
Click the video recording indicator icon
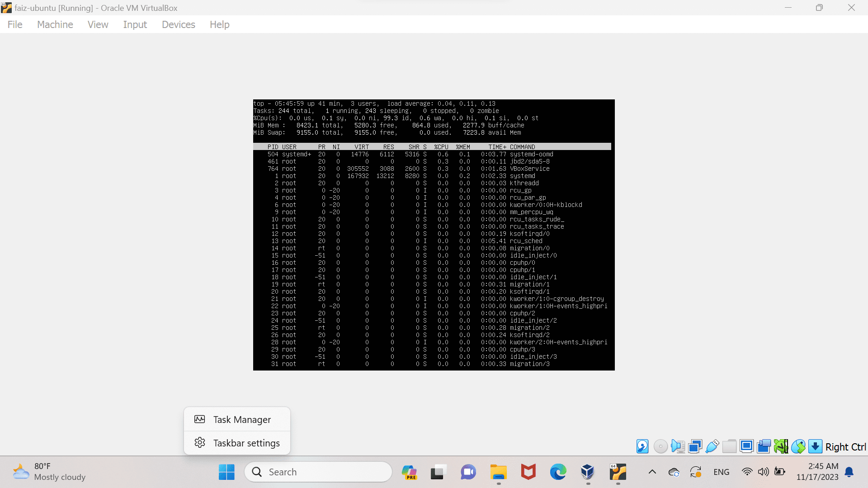pyautogui.click(x=764, y=446)
